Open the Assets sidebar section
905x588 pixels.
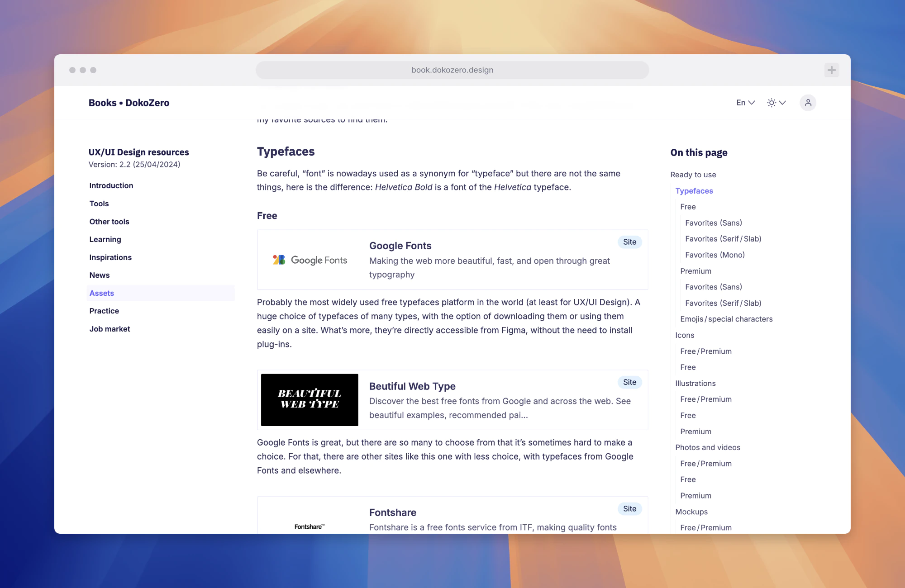click(x=102, y=293)
